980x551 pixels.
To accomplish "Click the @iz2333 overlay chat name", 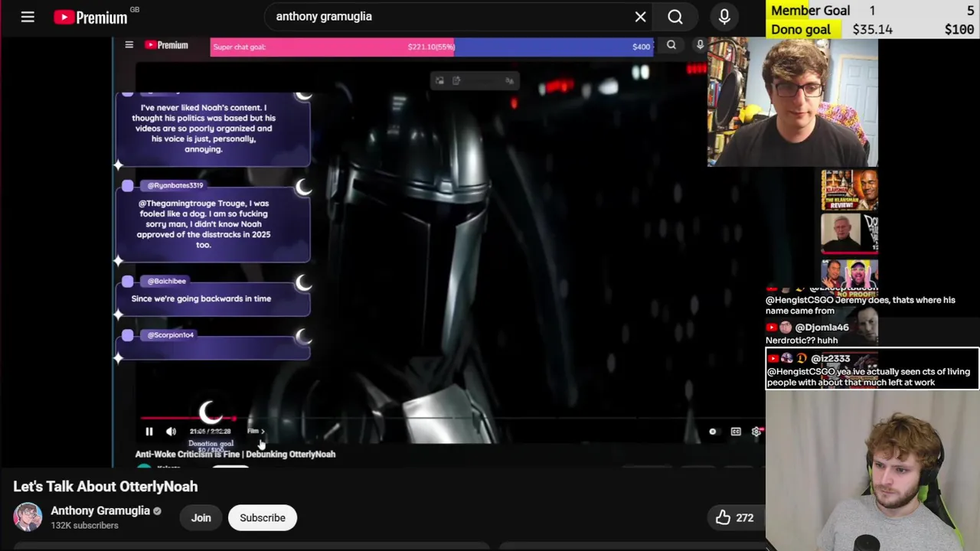I will pos(830,358).
